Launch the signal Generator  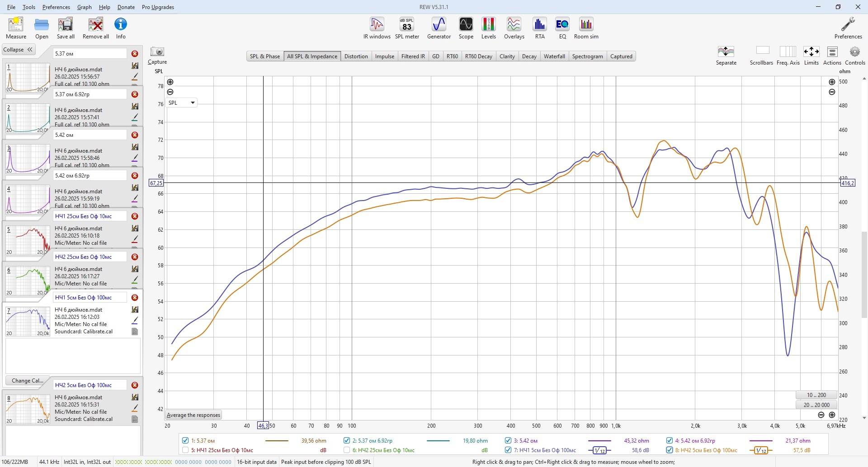point(439,28)
